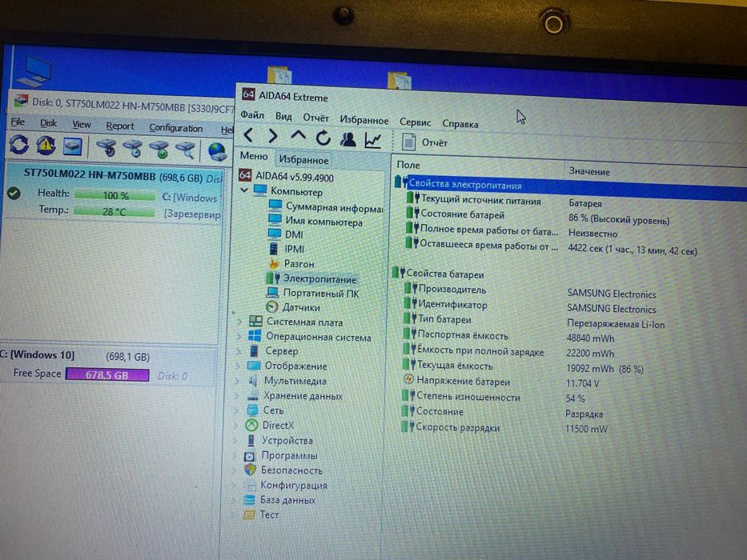Viewport: 747px width, 560px height.
Task: Open the Файл menu in AIDA64
Action: tap(252, 114)
